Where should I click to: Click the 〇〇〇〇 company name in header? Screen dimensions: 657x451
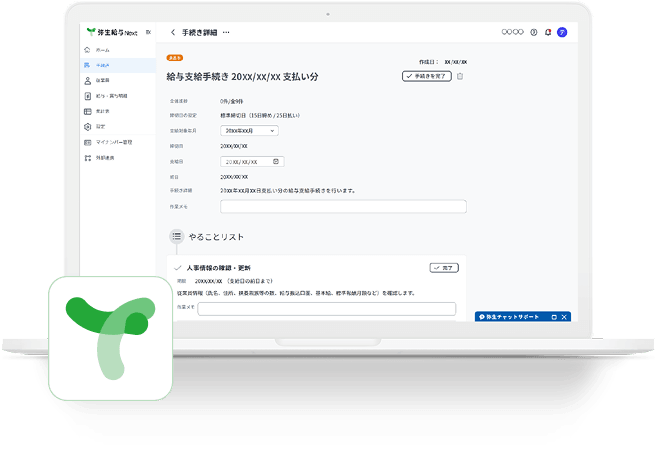[x=512, y=32]
